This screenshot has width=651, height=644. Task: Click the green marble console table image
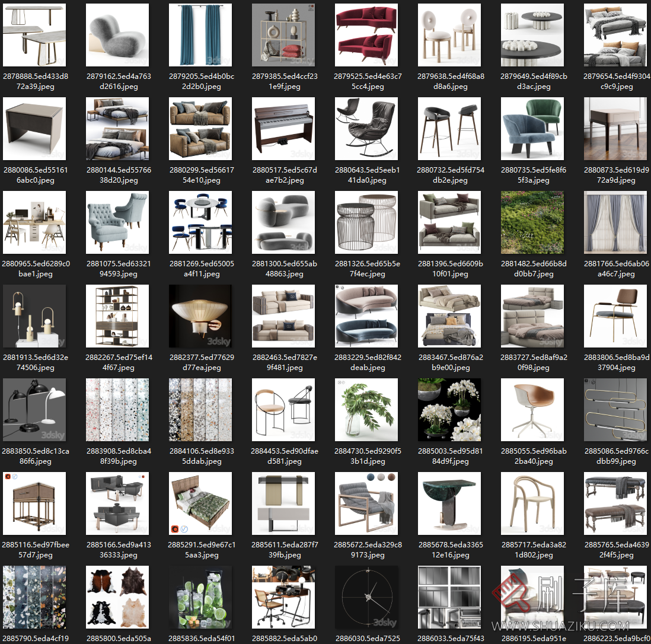(x=449, y=503)
